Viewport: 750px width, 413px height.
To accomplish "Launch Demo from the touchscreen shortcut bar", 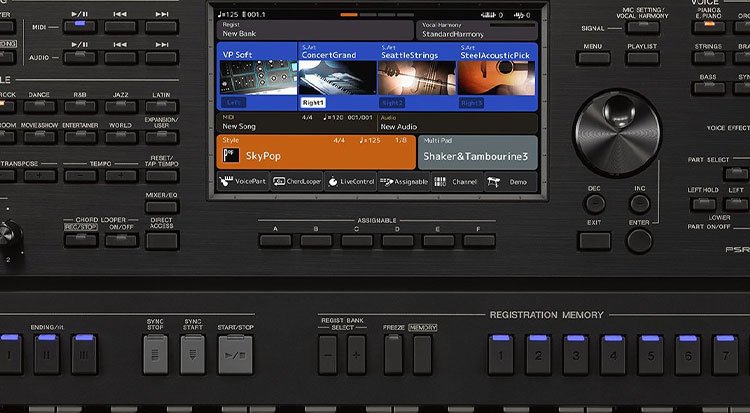I will (510, 182).
